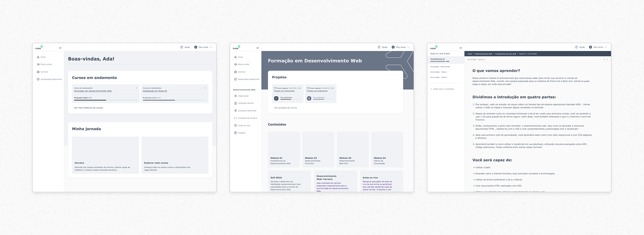Click dark clock icon of first Projeto em andamento

click(x=276, y=98)
